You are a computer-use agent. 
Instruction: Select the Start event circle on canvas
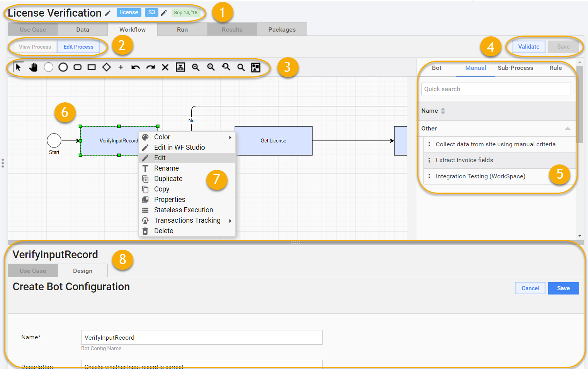click(54, 140)
